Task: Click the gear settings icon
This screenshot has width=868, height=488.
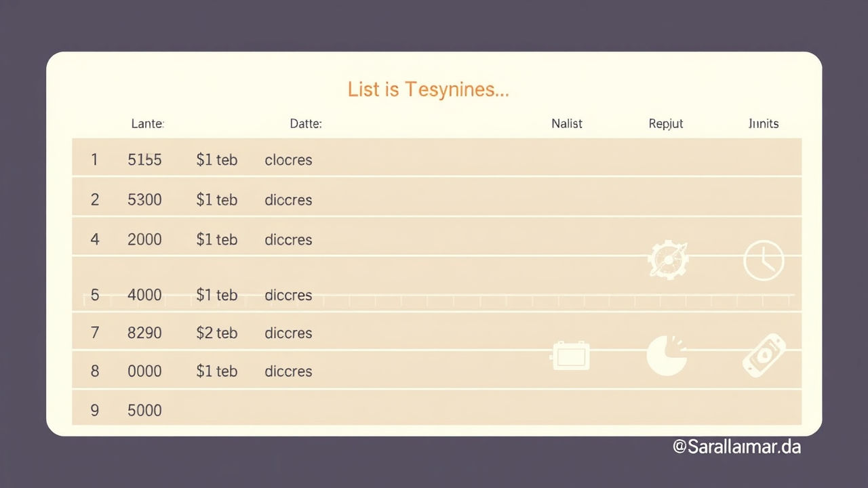Action: pyautogui.click(x=668, y=260)
